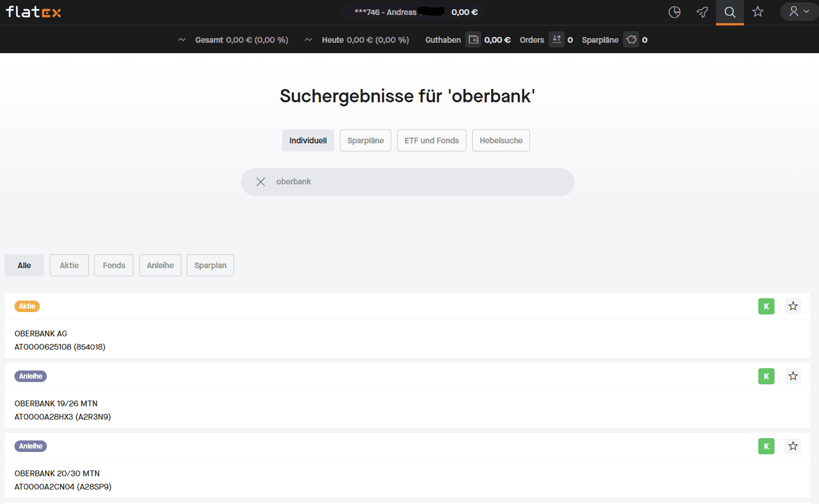Select the Alle filter
Viewport: 819px width, 504px height.
pos(24,265)
